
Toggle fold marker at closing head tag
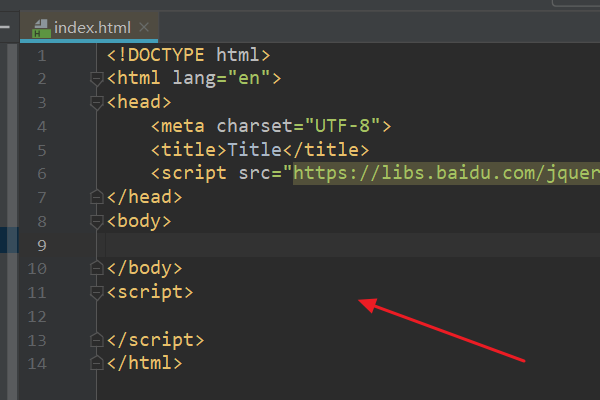point(96,197)
